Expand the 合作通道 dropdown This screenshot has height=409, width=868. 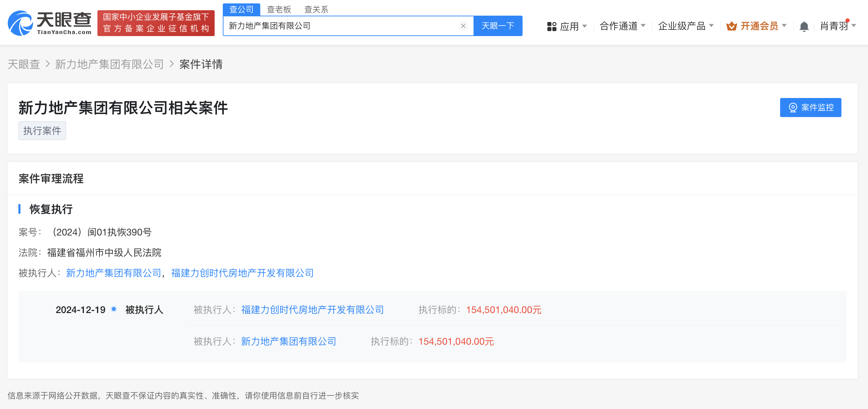coord(643,26)
